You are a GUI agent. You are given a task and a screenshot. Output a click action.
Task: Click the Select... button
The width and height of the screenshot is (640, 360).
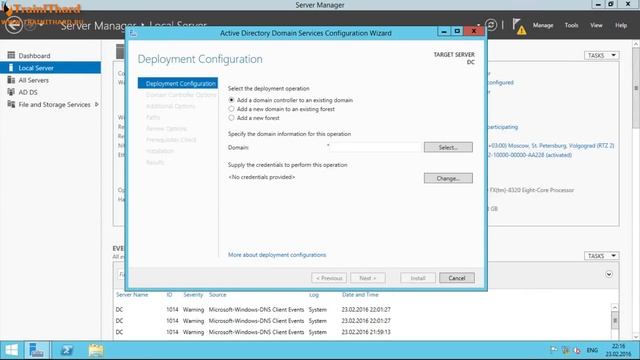pos(448,147)
